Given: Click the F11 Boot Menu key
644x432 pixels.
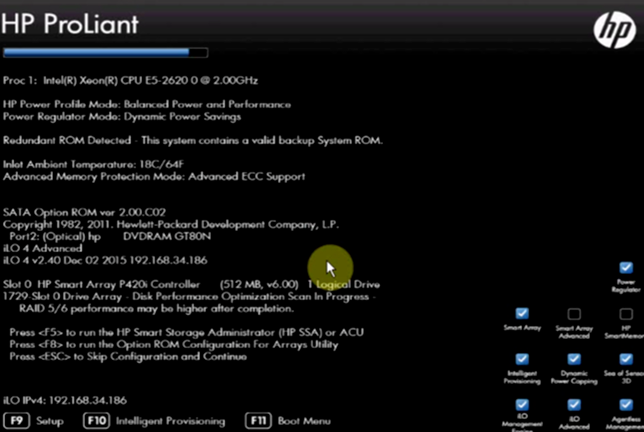Looking at the screenshot, I should [258, 421].
